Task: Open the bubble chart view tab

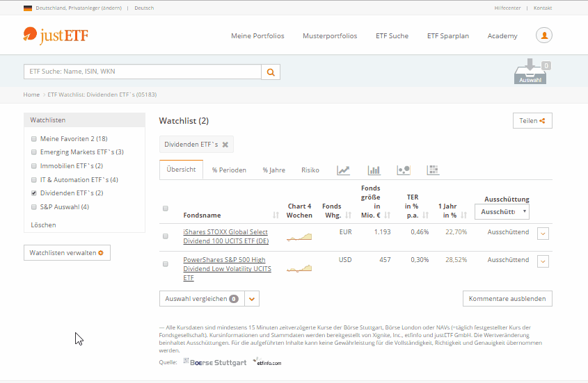Action: (x=403, y=170)
